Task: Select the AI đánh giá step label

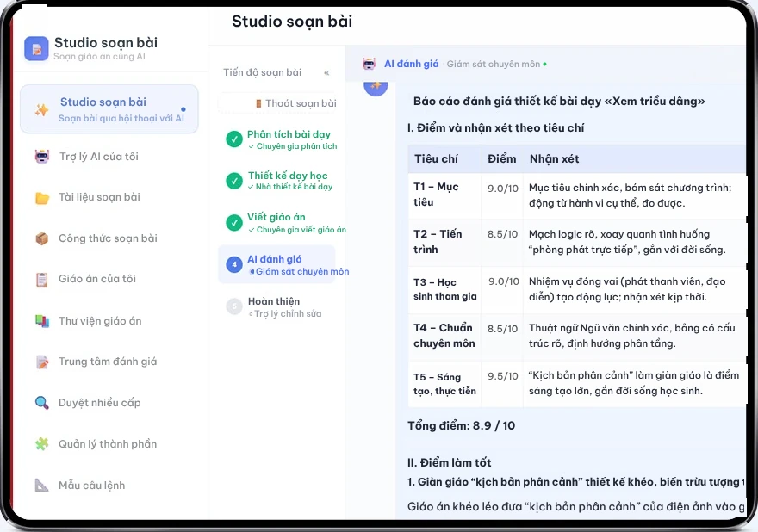Action: click(x=275, y=259)
